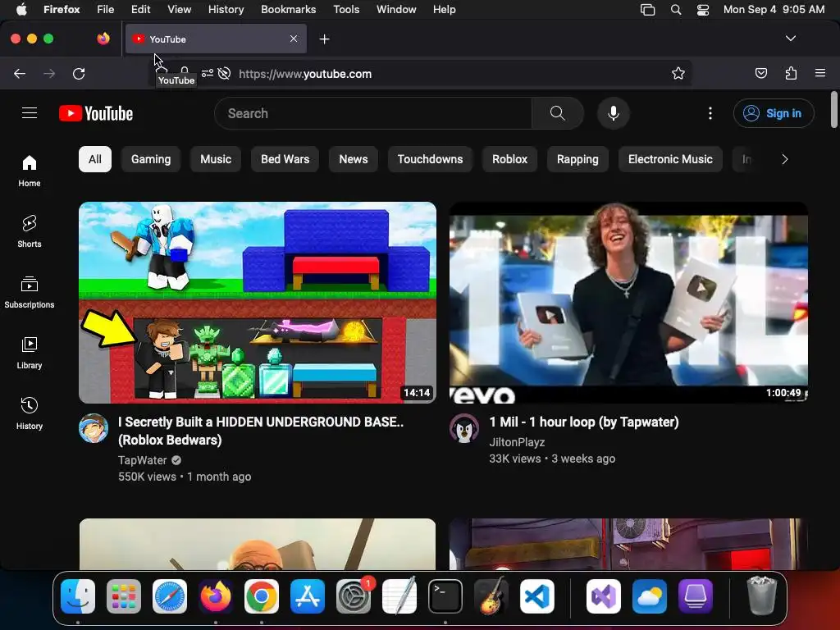Select the All filter chip
840x630 pixels.
(x=95, y=159)
